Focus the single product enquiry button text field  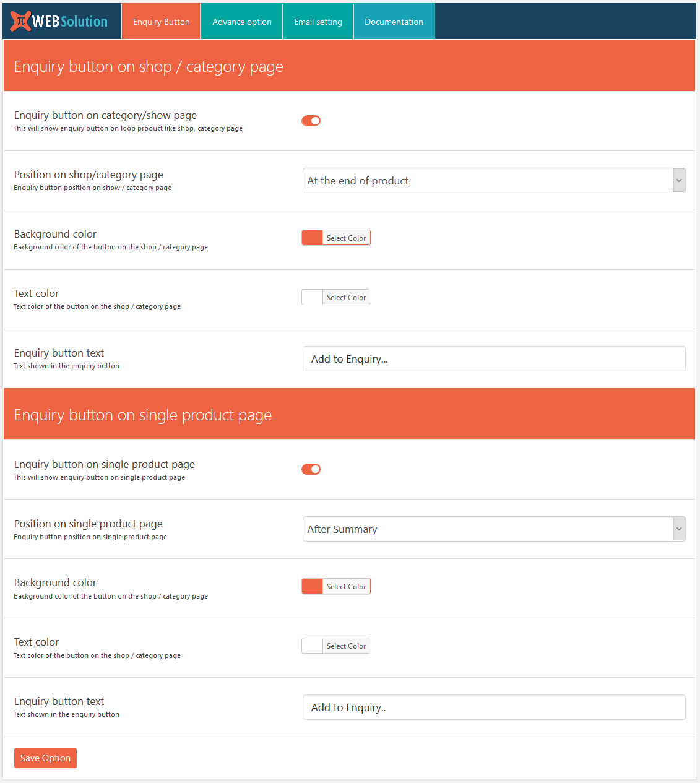coord(493,707)
